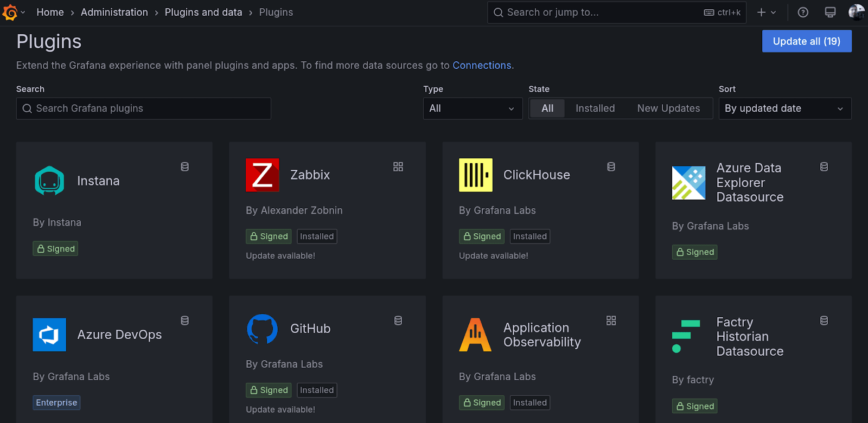
Task: Open the GitHub plugin title
Action: coord(310,329)
